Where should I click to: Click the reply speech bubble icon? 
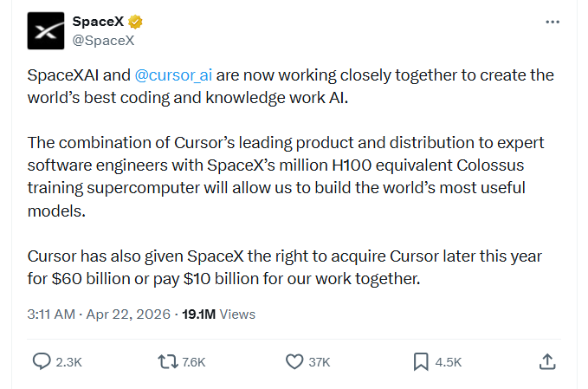42,361
